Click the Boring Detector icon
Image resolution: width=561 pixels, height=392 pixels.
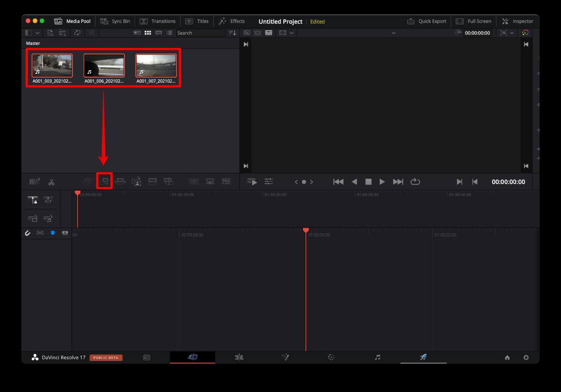click(35, 182)
